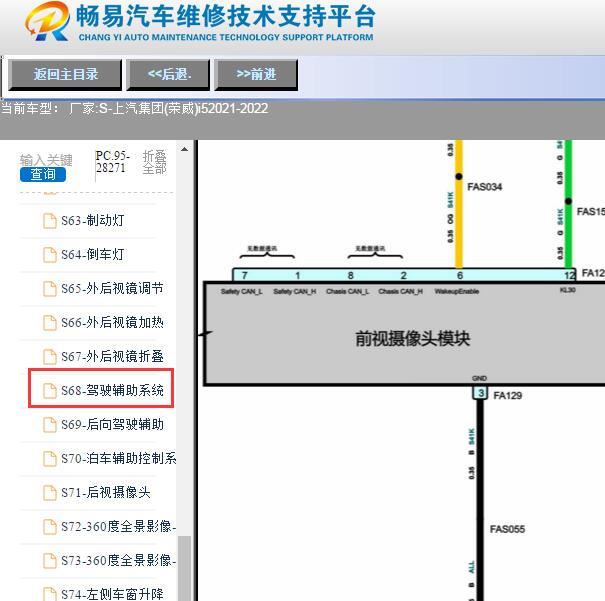Select the S74-左侧车窗升降 entry

click(x=112, y=594)
